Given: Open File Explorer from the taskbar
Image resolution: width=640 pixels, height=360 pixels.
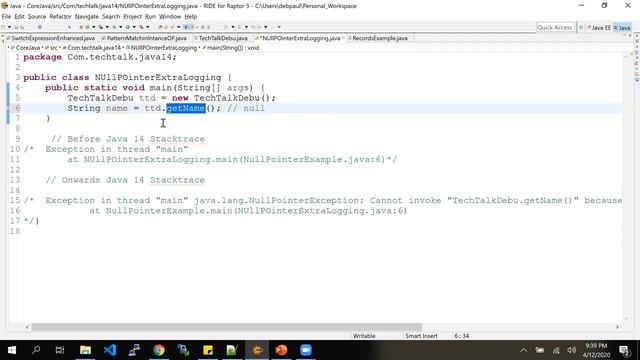Looking at the screenshot, I should pos(85,350).
